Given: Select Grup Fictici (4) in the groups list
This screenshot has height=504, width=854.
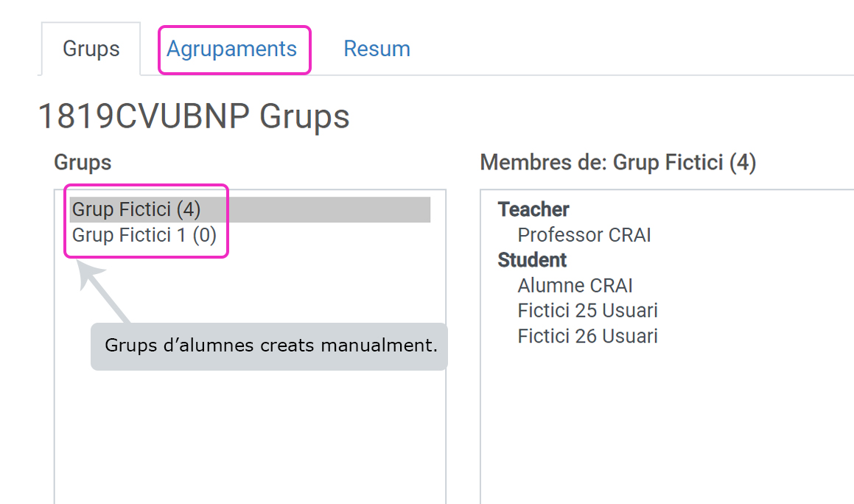Looking at the screenshot, I should pyautogui.click(x=136, y=210).
